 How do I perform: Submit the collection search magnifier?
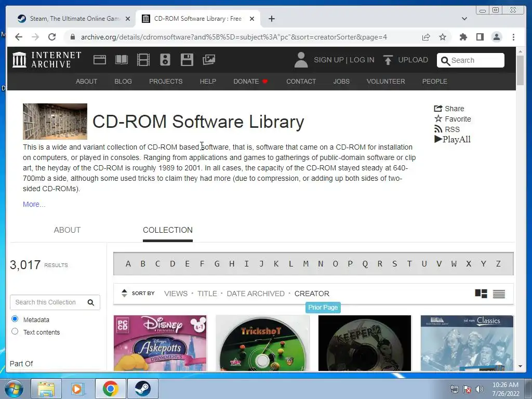pos(90,302)
